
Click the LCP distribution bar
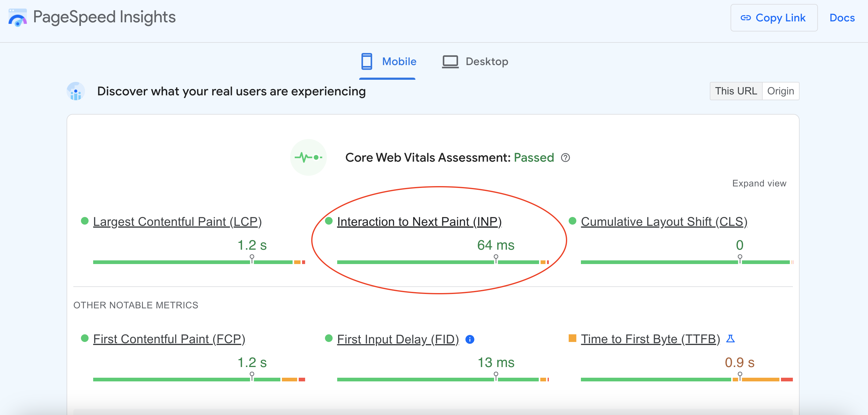click(199, 262)
